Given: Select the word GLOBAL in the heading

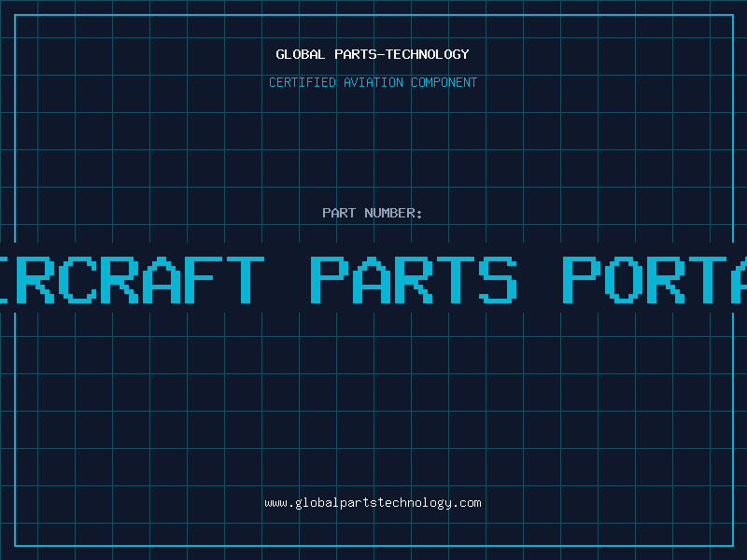Looking at the screenshot, I should (300, 54).
